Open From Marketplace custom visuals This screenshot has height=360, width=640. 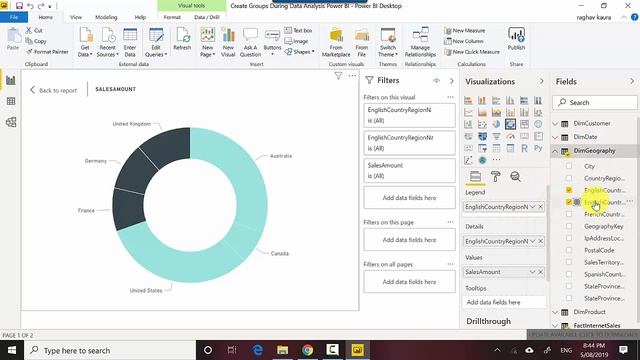(336, 42)
